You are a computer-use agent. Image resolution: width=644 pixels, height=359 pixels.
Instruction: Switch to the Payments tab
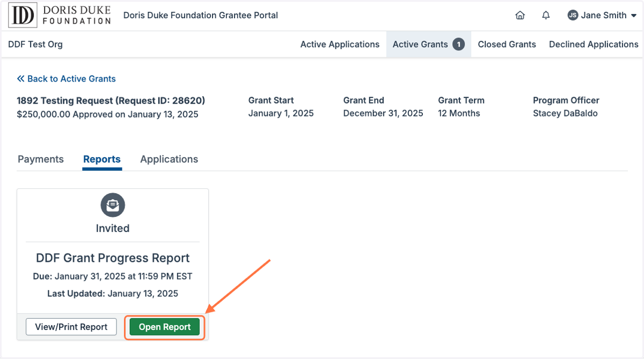41,159
